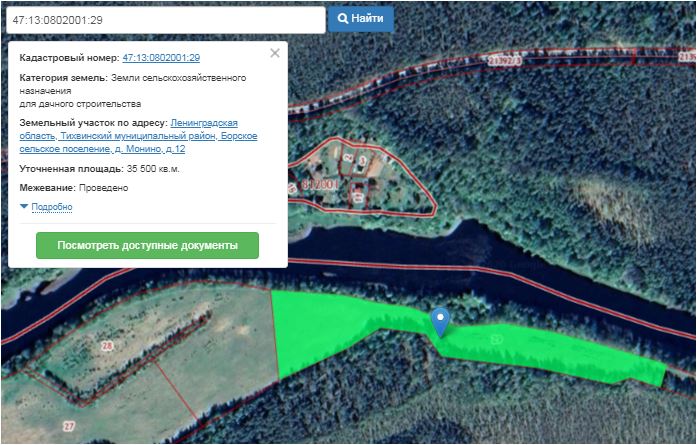Click parcel number 28 on map
This screenshot has width=697, height=445.
pos(107,344)
